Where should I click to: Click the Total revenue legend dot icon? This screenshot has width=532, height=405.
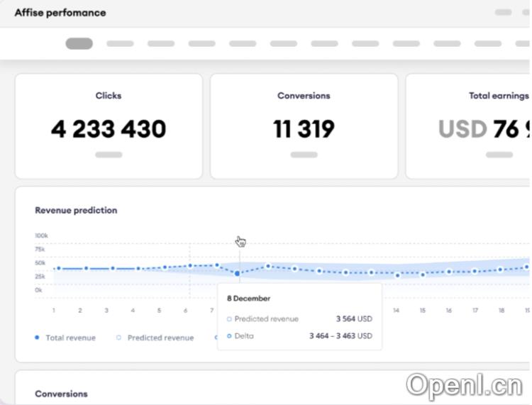(x=38, y=338)
